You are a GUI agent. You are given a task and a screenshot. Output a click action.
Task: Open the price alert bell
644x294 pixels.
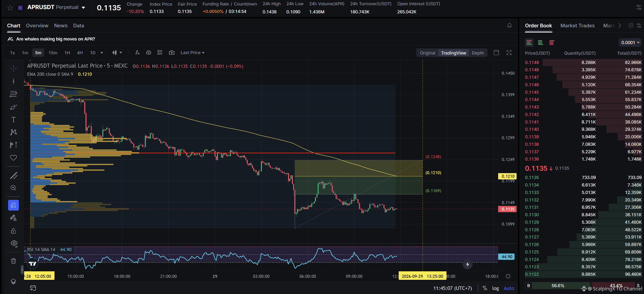pos(509,26)
